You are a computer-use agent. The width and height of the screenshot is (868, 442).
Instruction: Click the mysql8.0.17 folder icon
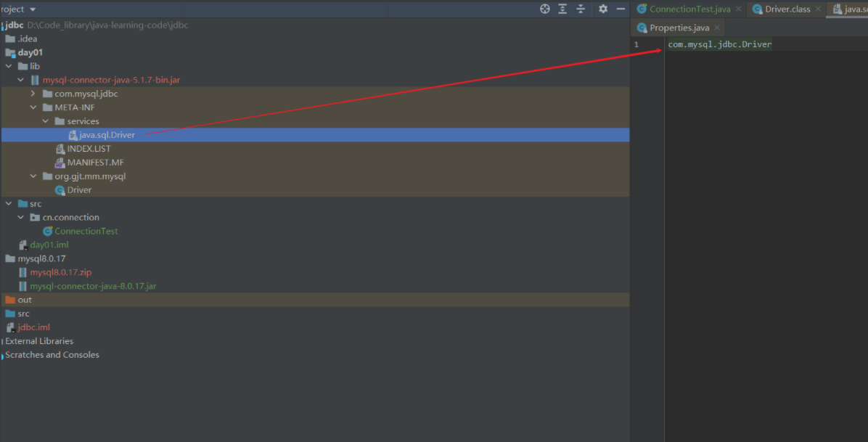click(x=10, y=258)
